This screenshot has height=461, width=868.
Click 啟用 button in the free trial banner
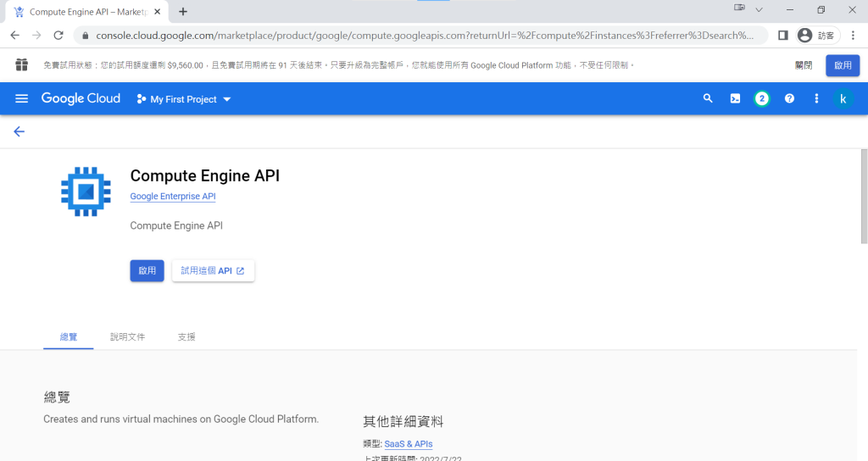click(843, 65)
